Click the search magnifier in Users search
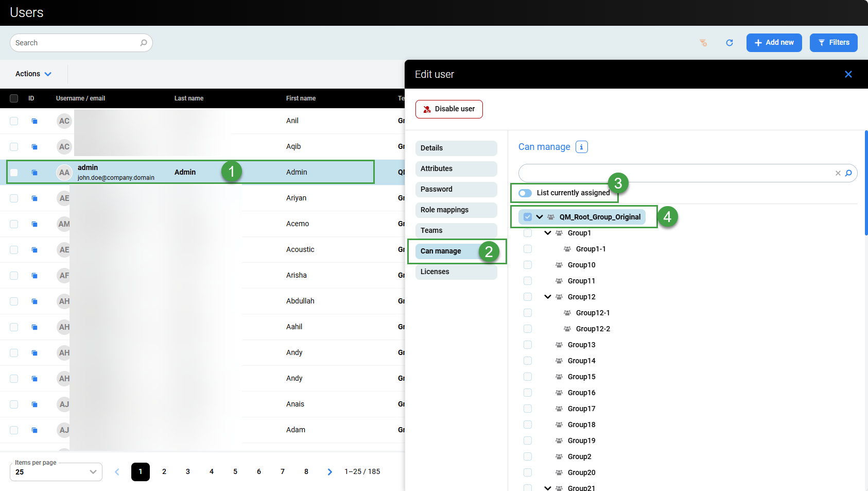Image resolution: width=868 pixels, height=491 pixels. pyautogui.click(x=144, y=43)
